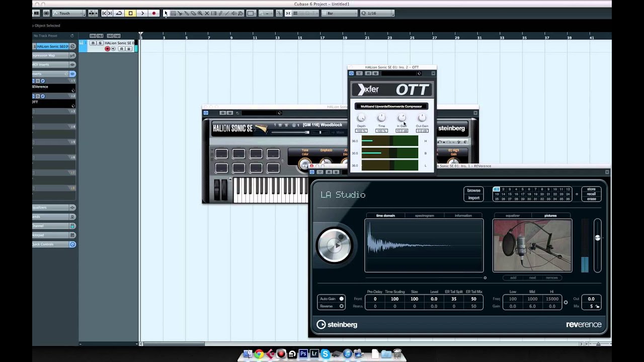Open the Quick Controls inspector section

click(54, 244)
